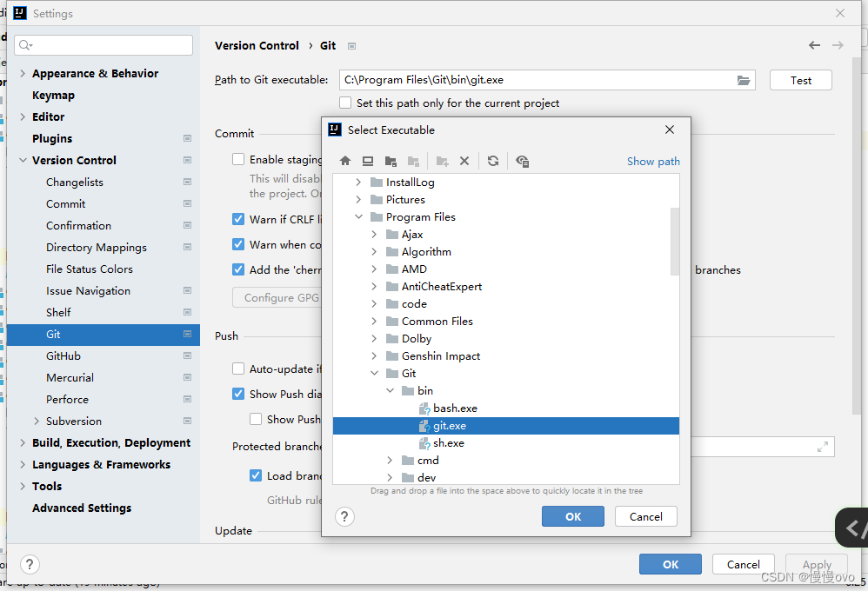The width and height of the screenshot is (868, 591).
Task: Uncheck Load branch protection rules checkbox
Action: 255,475
